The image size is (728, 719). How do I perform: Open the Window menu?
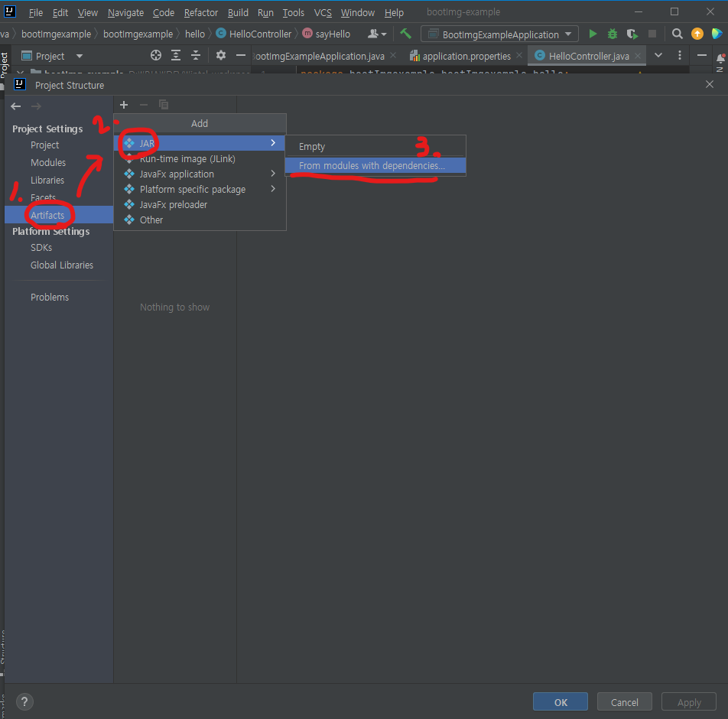358,12
